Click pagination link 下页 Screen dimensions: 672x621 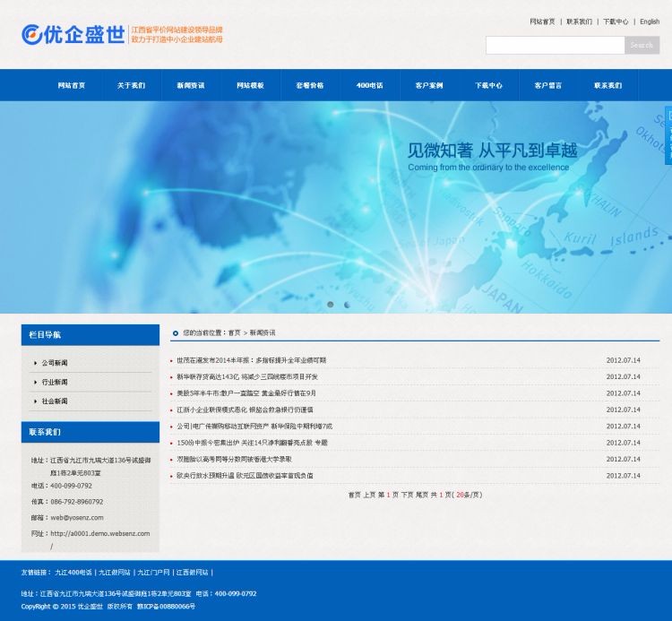point(407,495)
